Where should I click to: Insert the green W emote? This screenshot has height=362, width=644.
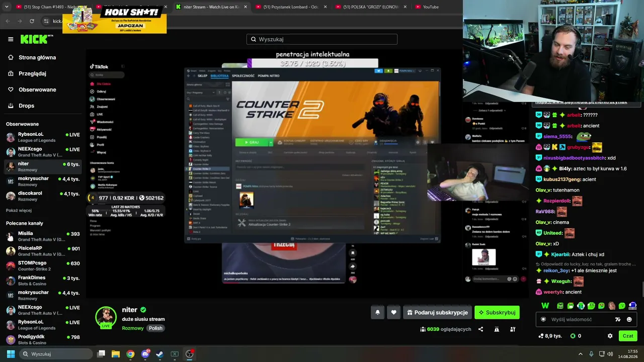tap(545, 306)
